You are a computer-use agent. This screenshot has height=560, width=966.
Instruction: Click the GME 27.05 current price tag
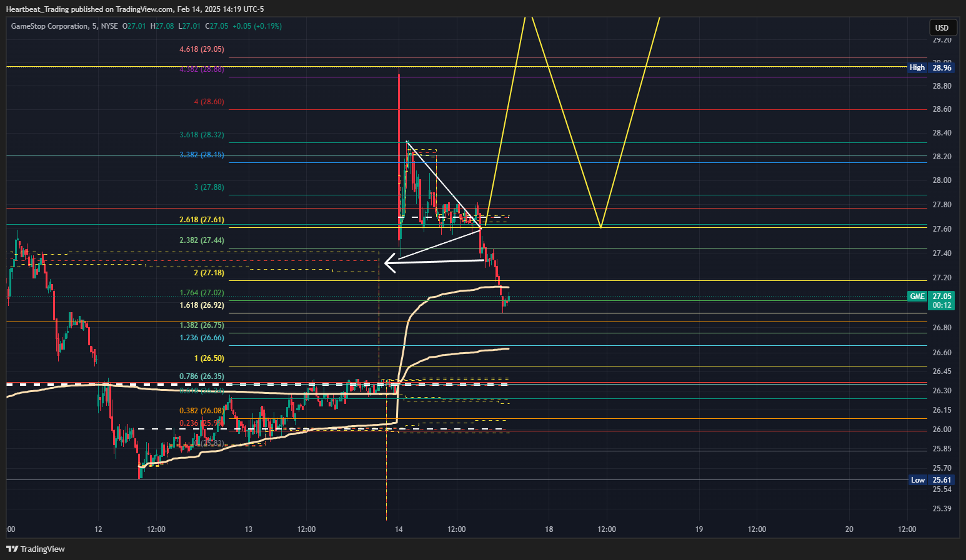(x=931, y=297)
